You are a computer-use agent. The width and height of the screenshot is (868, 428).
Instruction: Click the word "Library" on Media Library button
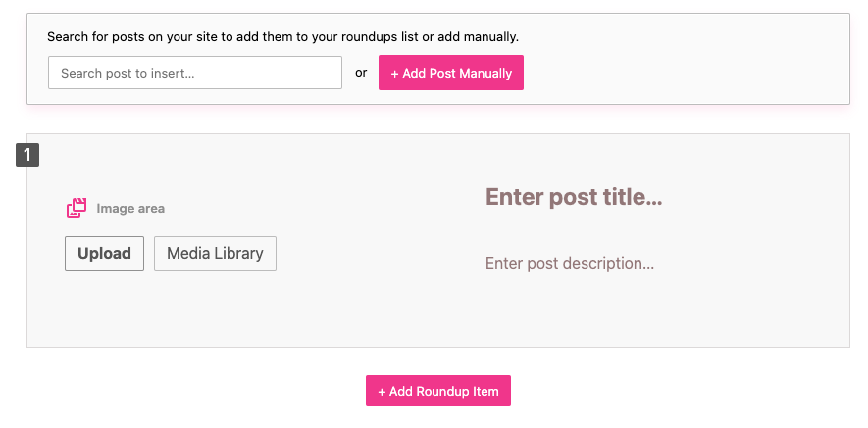point(238,254)
